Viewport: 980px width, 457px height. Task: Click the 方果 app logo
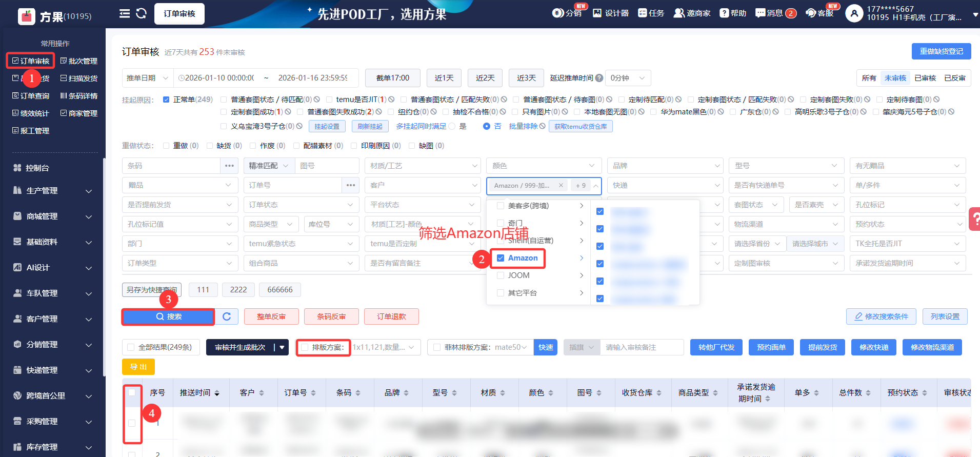pyautogui.click(x=27, y=16)
